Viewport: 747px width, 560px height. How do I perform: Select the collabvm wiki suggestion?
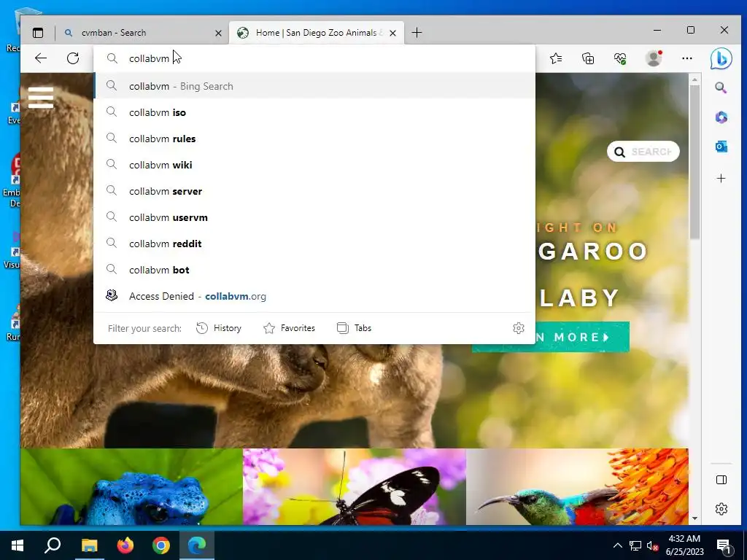pyautogui.click(x=314, y=165)
